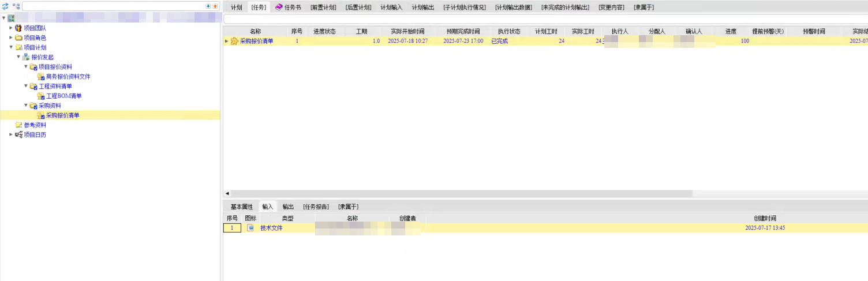The width and height of the screenshot is (868, 281).
Task: Collapse the root project node
Action: click(4, 18)
